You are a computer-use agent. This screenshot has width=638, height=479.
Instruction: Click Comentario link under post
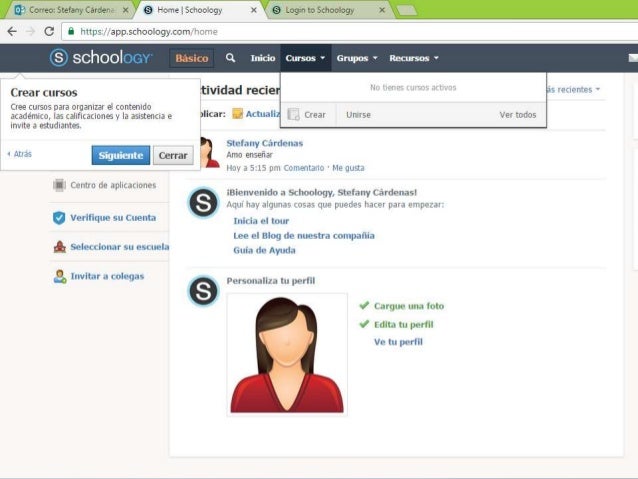click(x=304, y=168)
